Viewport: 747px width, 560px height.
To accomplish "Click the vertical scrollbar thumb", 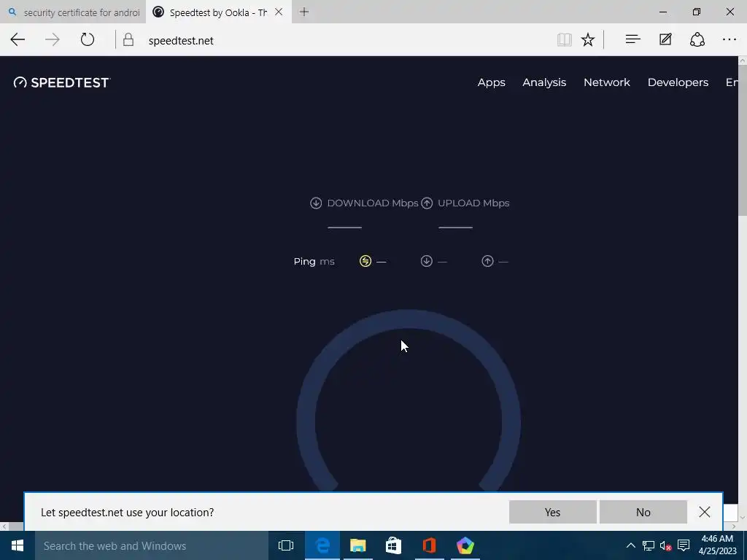I will point(742,141).
